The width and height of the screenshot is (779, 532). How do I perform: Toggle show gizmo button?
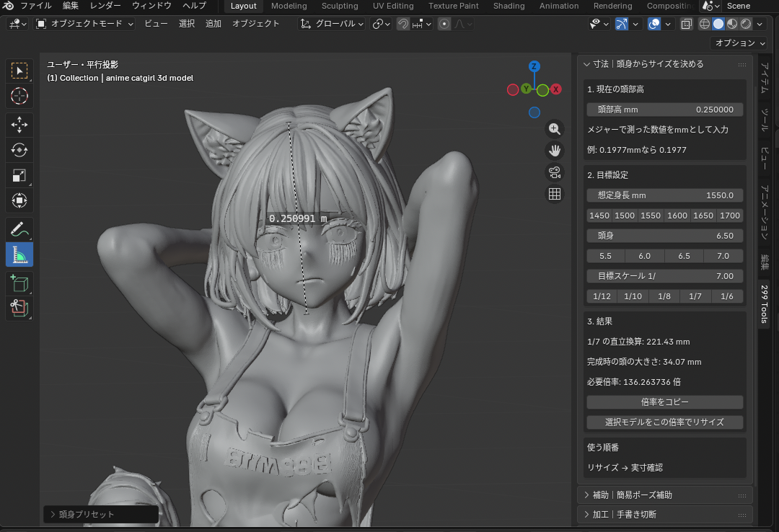(622, 24)
